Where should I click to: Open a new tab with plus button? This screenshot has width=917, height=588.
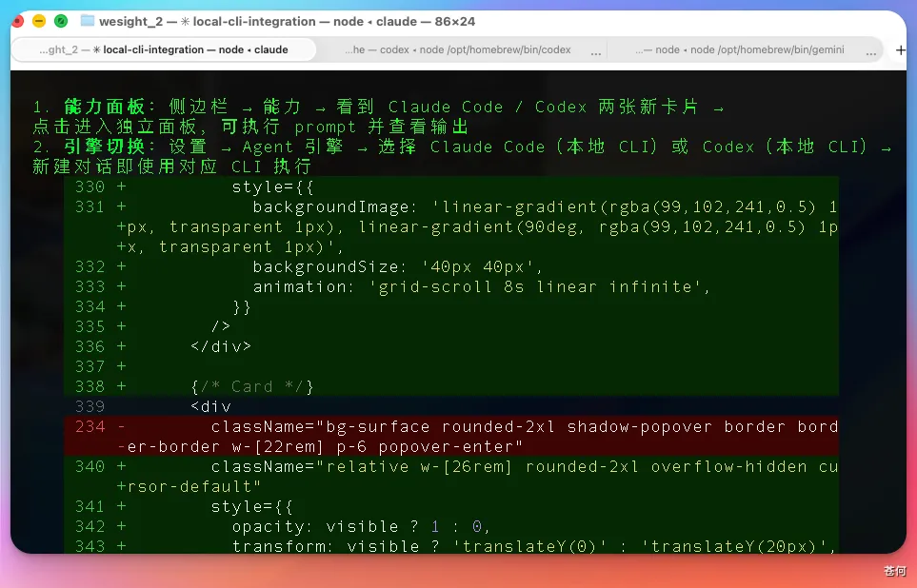pyautogui.click(x=900, y=50)
